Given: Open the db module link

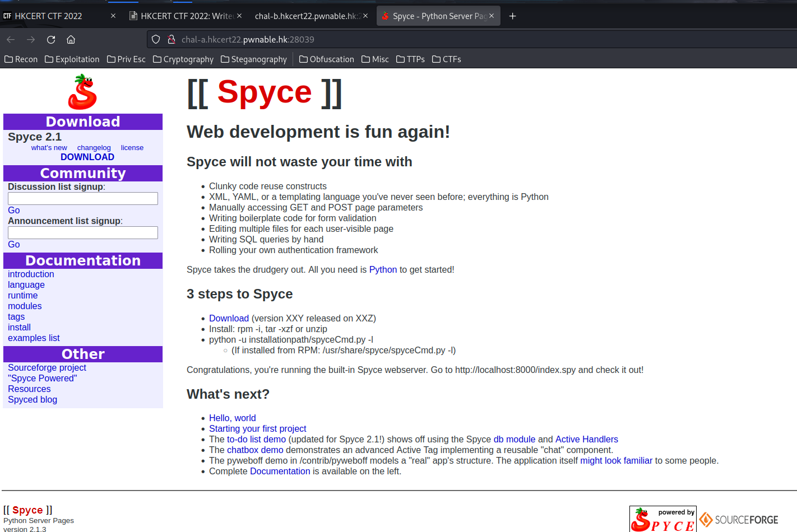Looking at the screenshot, I should tap(514, 440).
